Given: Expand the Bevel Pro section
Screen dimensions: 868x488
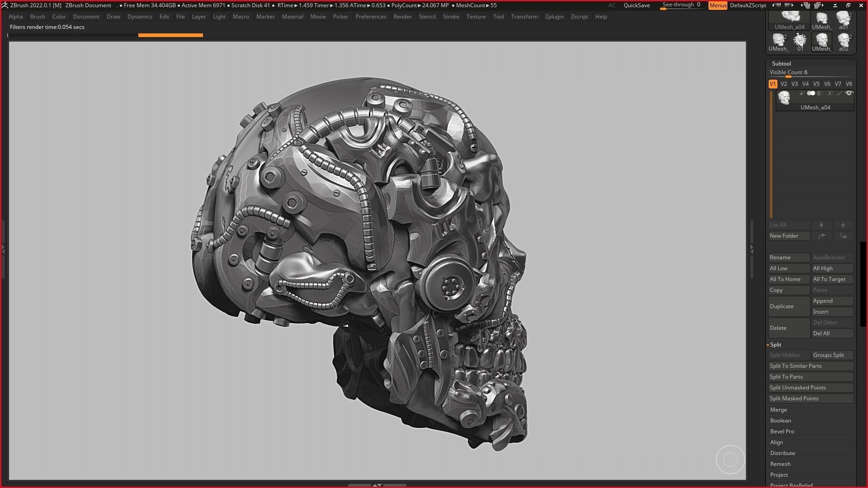Looking at the screenshot, I should click(782, 432).
